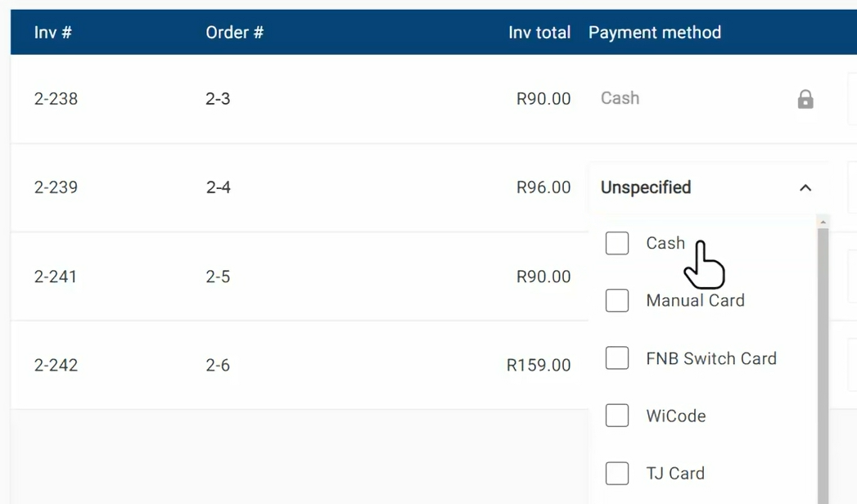The height and width of the screenshot is (504, 857).
Task: Select invoice number 2-238
Action: pos(56,99)
